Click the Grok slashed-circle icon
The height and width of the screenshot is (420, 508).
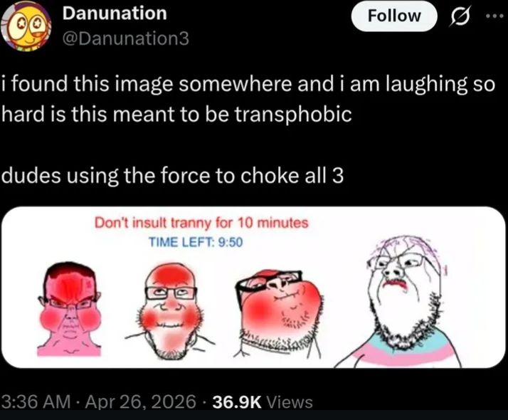pyautogui.click(x=459, y=18)
